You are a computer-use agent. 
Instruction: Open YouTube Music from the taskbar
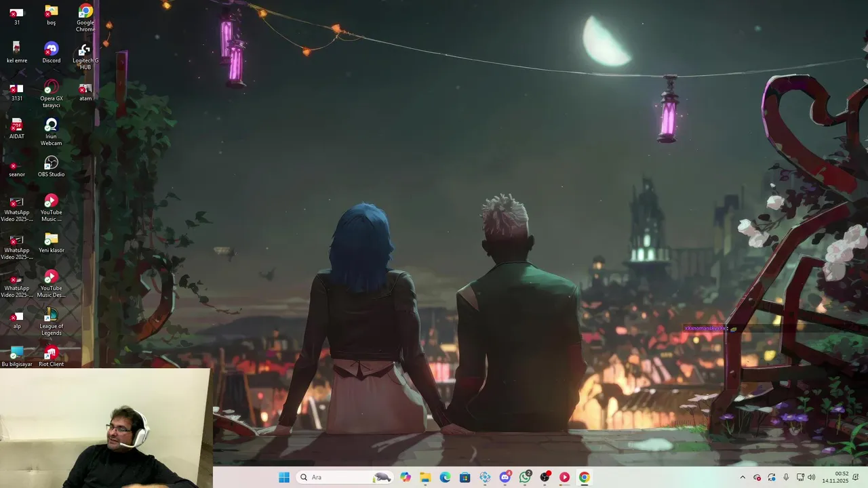tap(564, 477)
